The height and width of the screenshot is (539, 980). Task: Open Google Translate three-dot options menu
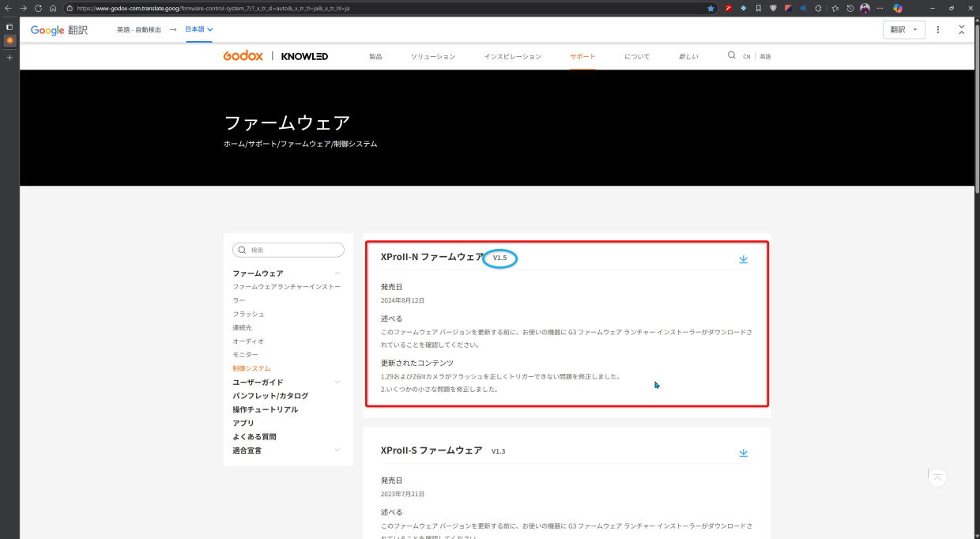pyautogui.click(x=938, y=29)
